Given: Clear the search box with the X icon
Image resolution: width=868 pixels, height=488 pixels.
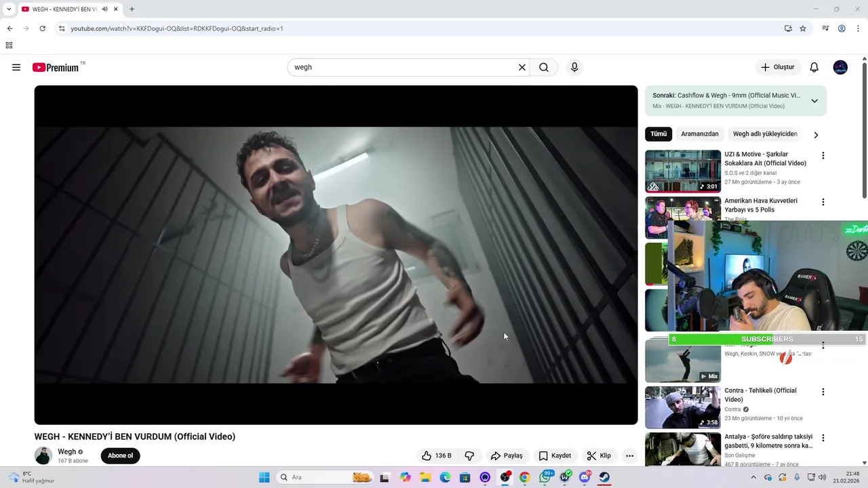Looking at the screenshot, I should (522, 67).
